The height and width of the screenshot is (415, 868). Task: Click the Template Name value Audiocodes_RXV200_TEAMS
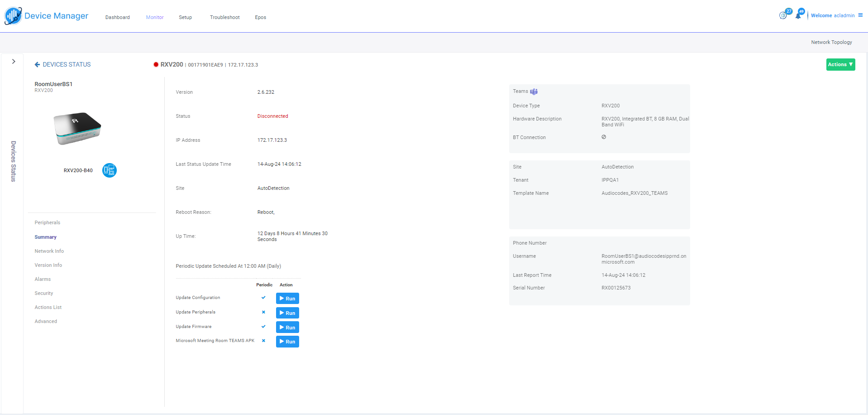[x=634, y=193]
